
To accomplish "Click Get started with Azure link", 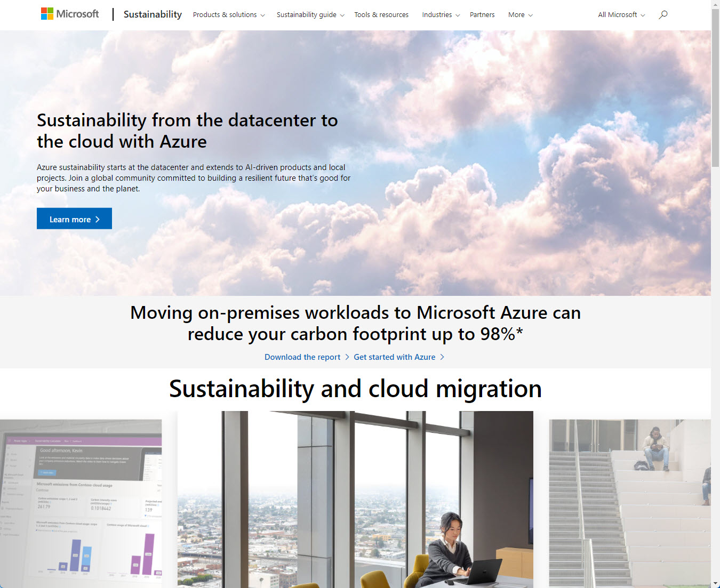I will click(x=394, y=357).
